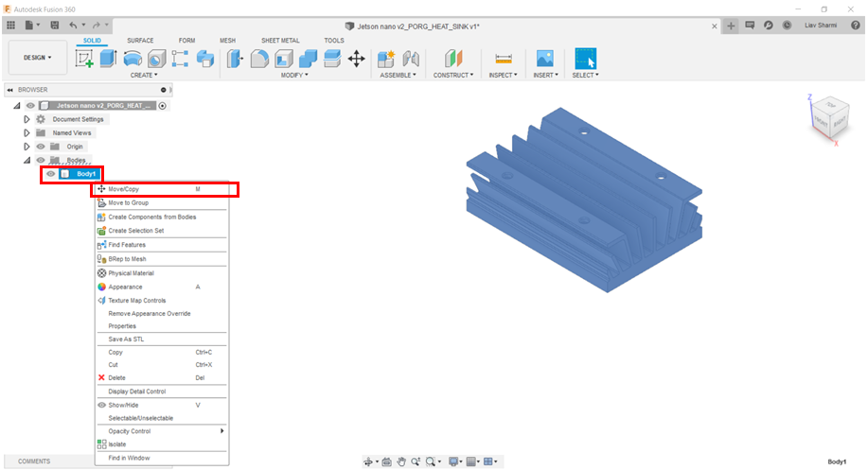The image size is (868, 470).
Task: Choose Appearance from context menu
Action: coord(162,287)
